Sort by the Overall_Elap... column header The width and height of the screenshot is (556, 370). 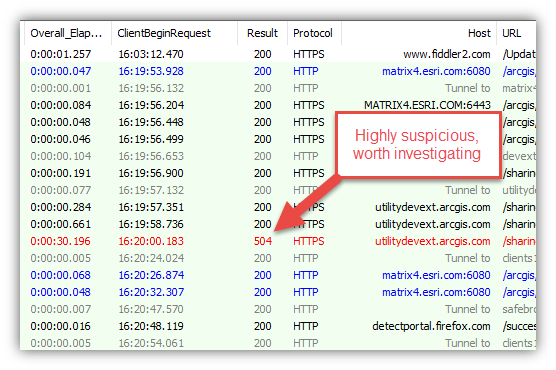(x=67, y=33)
